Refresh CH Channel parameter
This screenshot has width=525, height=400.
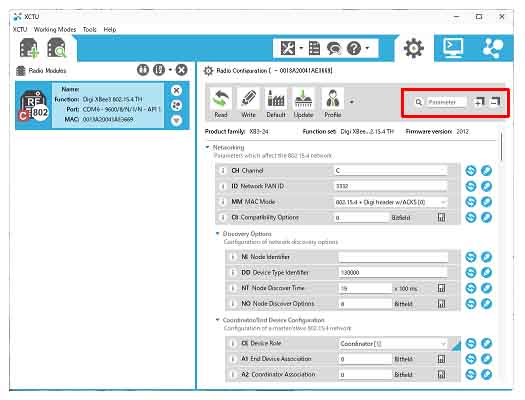[471, 171]
